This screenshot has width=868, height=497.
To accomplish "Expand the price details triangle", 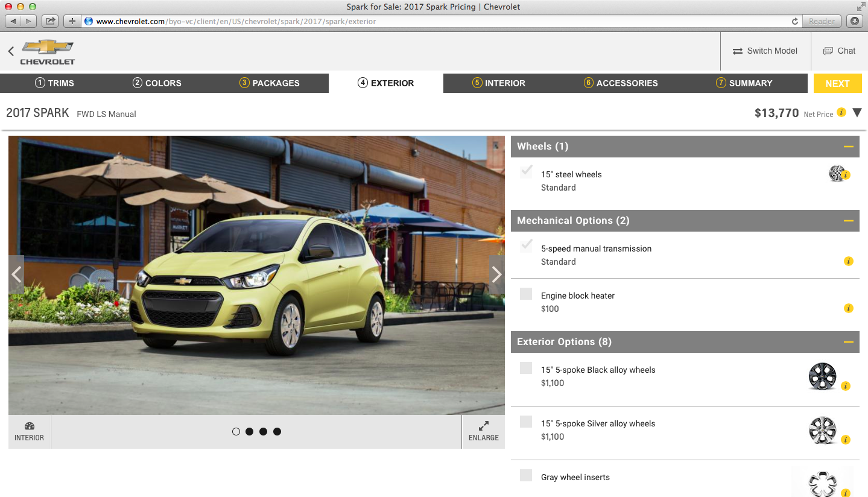I will click(x=857, y=113).
